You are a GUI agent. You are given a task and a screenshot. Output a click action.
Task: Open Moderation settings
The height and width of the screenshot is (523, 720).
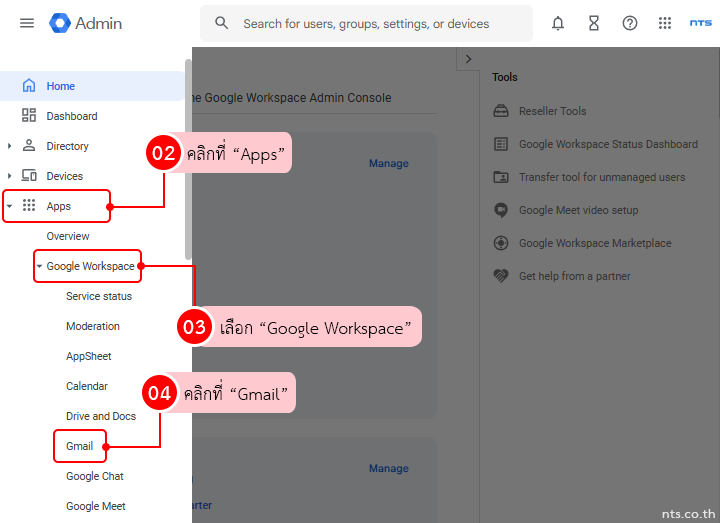coord(93,326)
